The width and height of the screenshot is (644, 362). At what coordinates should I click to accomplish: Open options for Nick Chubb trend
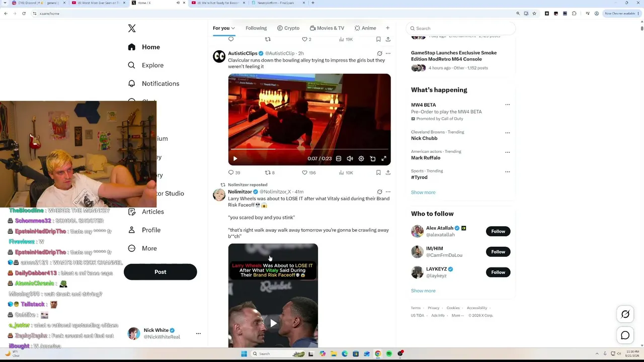click(507, 133)
